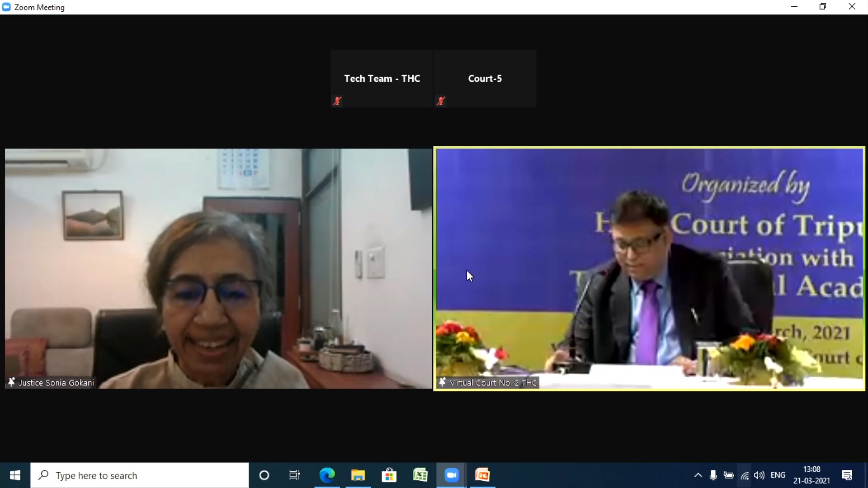The image size is (868, 488).
Task: Click the Zoom Meeting window title
Action: 39,7
